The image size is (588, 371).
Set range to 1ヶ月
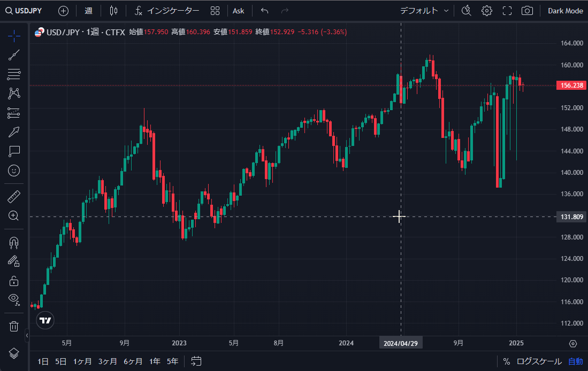pos(82,361)
